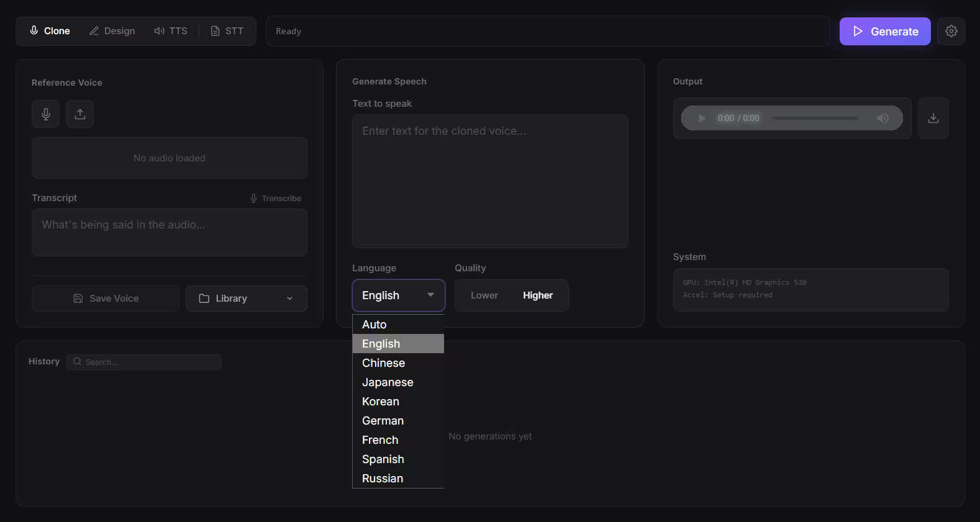Screen dimensions: 980x522
Task: Click the 'No audio loaded' area
Action: pos(170,158)
